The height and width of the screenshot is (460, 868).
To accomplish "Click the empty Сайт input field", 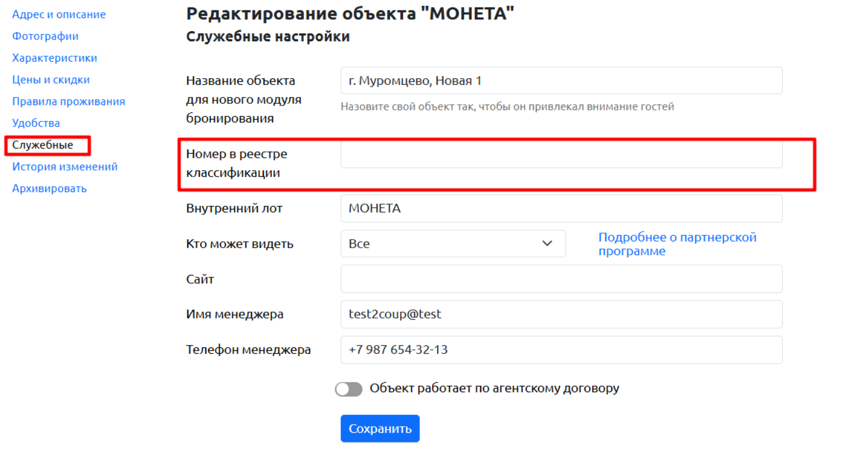I will (x=561, y=279).
